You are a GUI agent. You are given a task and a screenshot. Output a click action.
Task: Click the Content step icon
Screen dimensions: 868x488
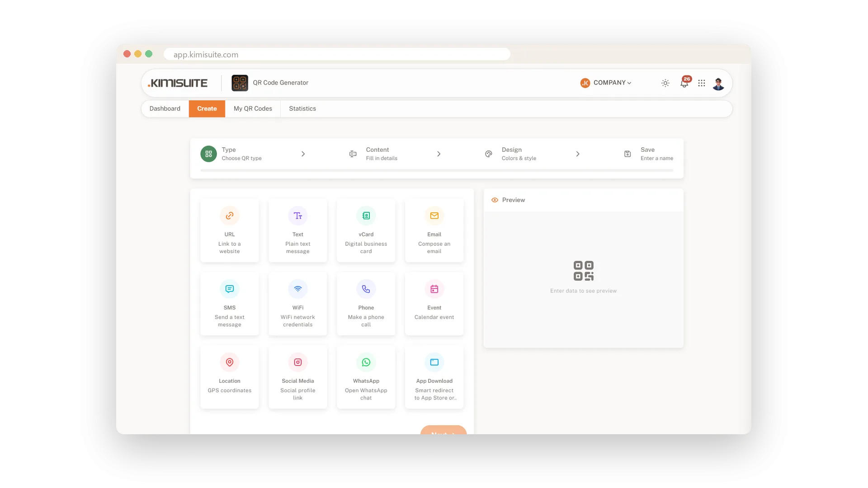(x=353, y=154)
